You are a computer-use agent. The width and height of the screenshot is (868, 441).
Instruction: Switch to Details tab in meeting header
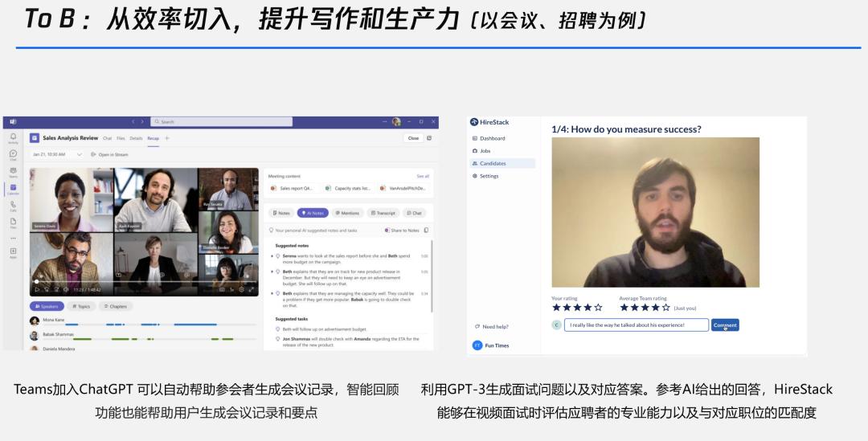136,138
